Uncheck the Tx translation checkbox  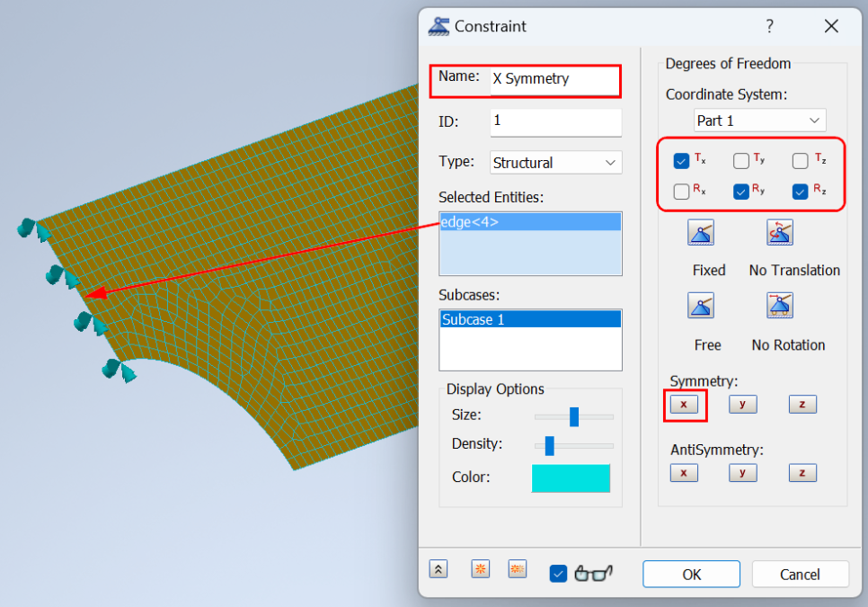[x=681, y=162]
